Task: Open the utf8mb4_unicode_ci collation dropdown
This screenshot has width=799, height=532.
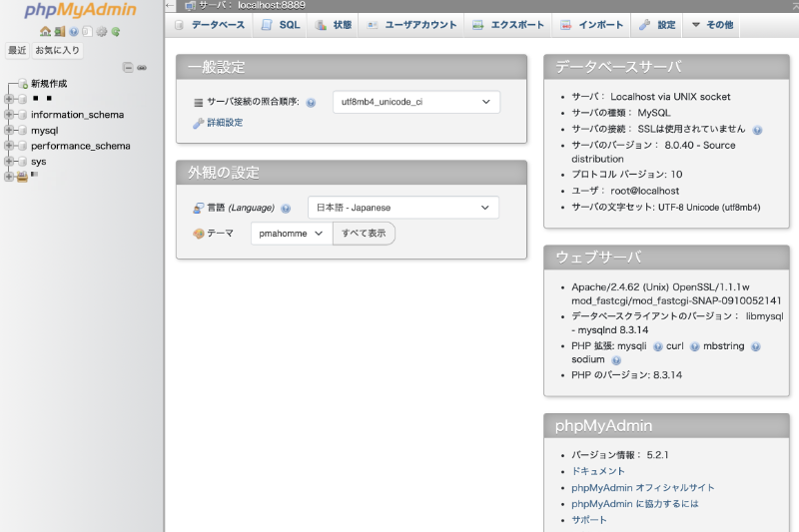Action: tap(416, 102)
